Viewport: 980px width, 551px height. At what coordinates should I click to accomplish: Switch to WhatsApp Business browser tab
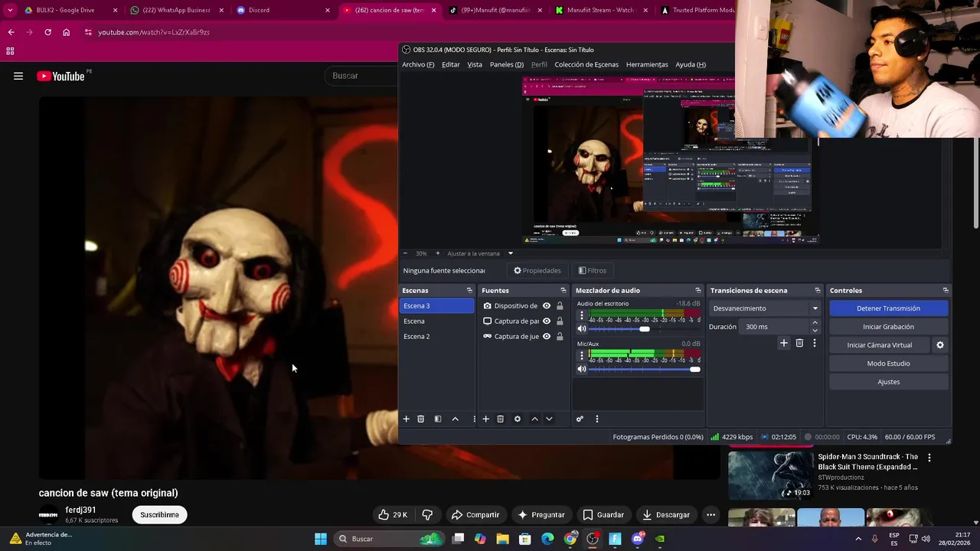[x=175, y=10]
